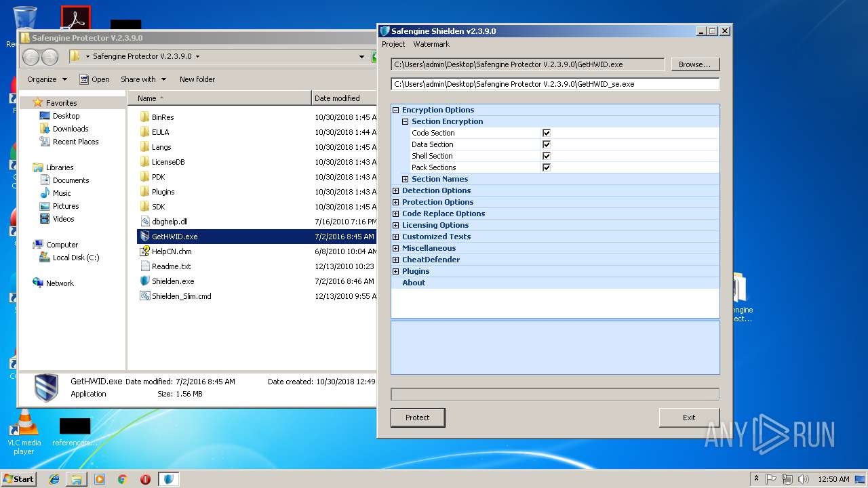868x488 pixels.
Task: Expand the Detection Options group
Action: point(396,190)
